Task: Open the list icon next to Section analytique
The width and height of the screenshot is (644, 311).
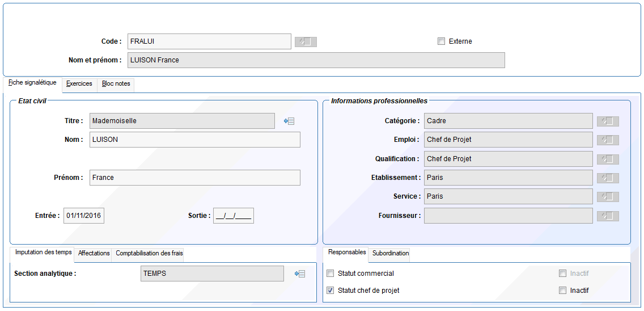Action: click(300, 274)
